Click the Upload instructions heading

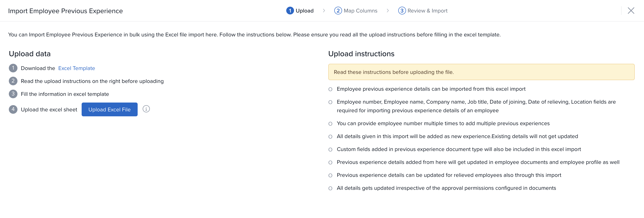[x=361, y=54]
